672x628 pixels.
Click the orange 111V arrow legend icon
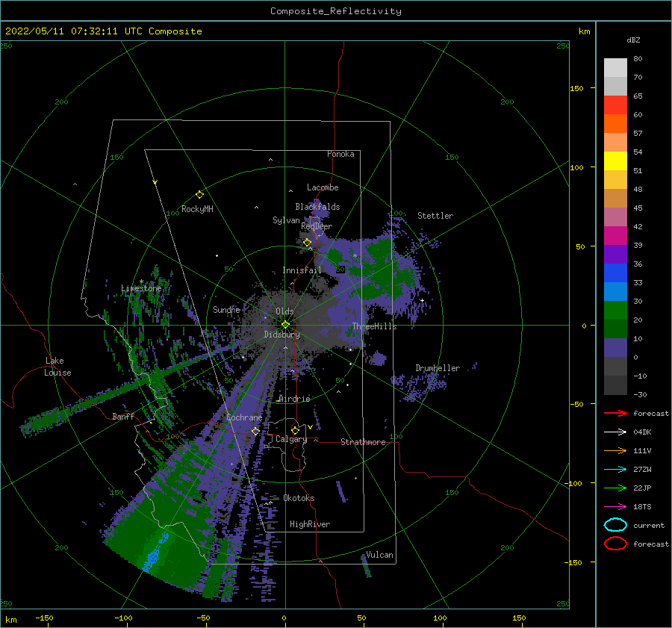coord(615,450)
